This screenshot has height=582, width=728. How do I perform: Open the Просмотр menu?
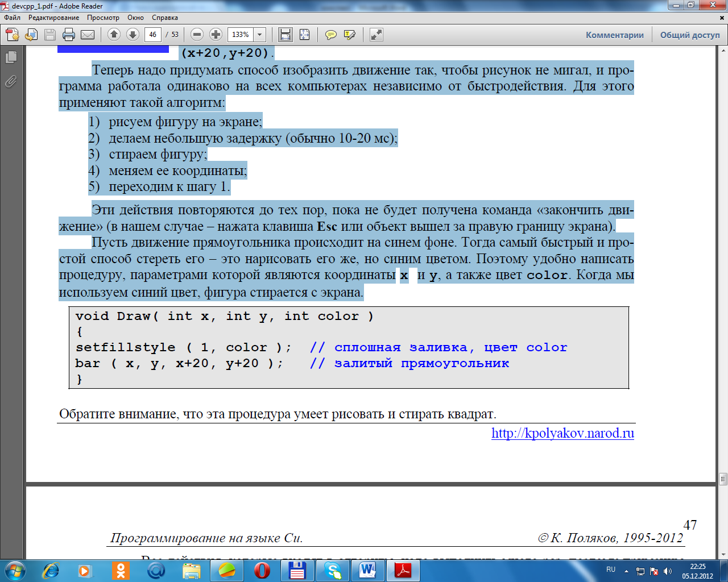click(103, 18)
